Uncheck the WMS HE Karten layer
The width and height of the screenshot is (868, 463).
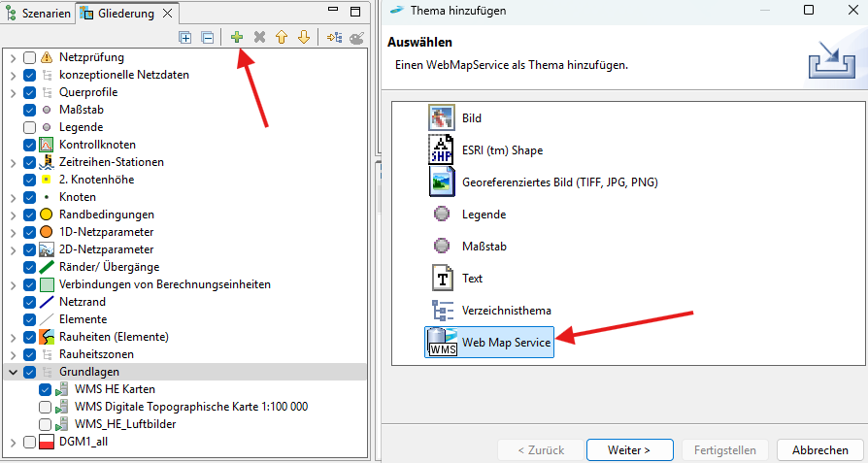[46, 389]
